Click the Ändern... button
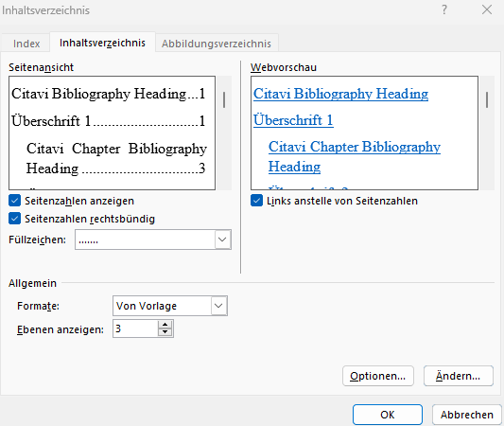This screenshot has height=426, width=504. tap(458, 376)
